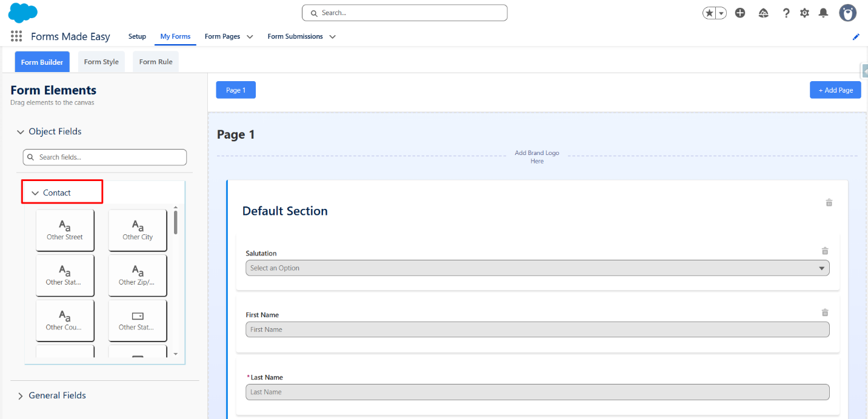868x419 pixels.
Task: Open the Salutation 'Select an Option' dropdown
Action: (537, 268)
